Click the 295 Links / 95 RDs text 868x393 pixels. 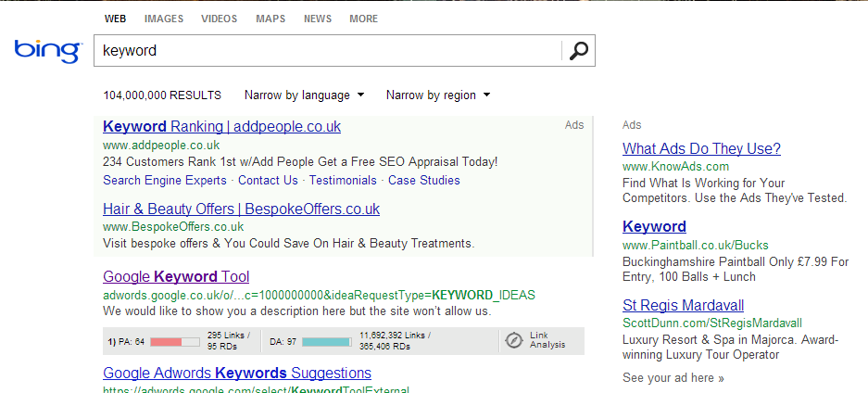pos(229,341)
